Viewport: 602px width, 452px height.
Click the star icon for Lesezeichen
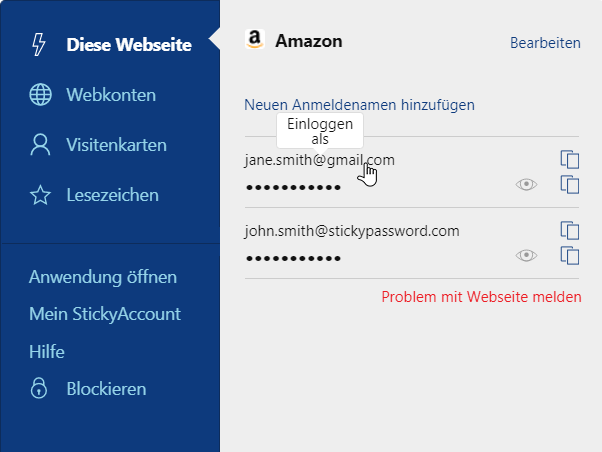pos(40,195)
